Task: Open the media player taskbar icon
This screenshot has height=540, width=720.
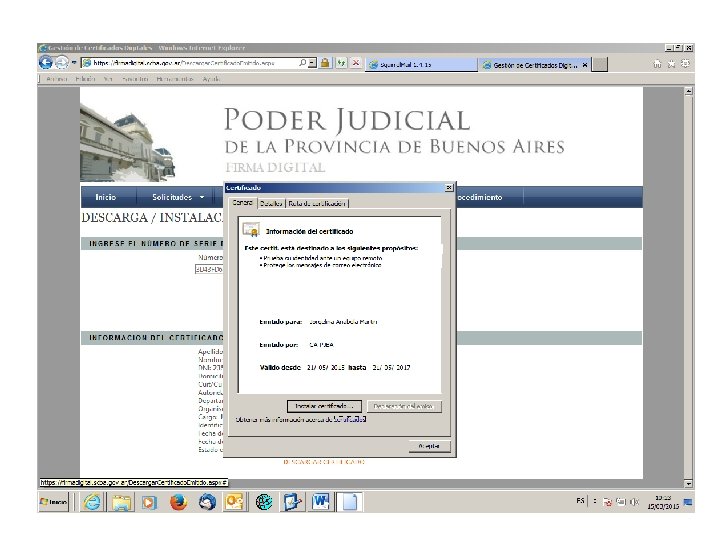Action: click(x=149, y=502)
